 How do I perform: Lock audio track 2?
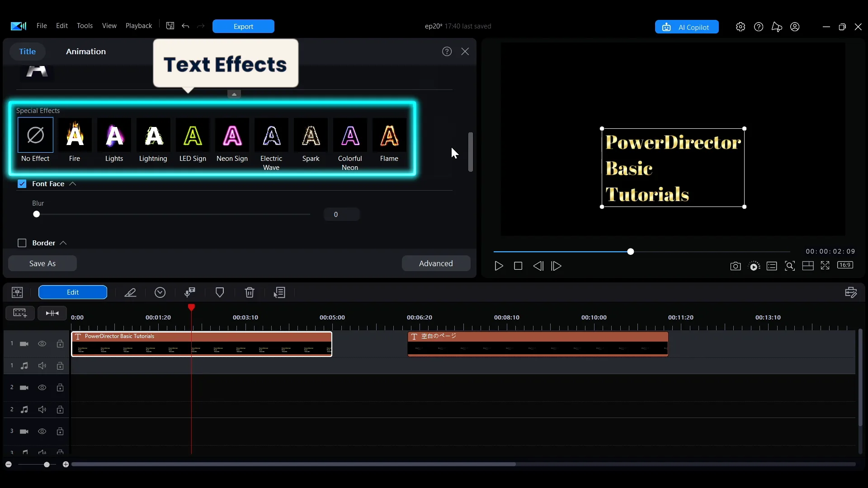click(60, 409)
